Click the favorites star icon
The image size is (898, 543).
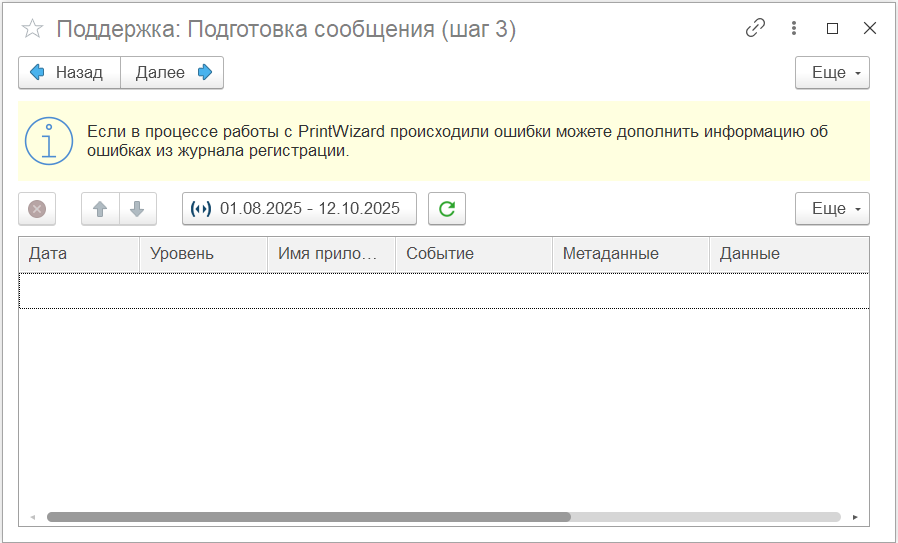(x=33, y=29)
